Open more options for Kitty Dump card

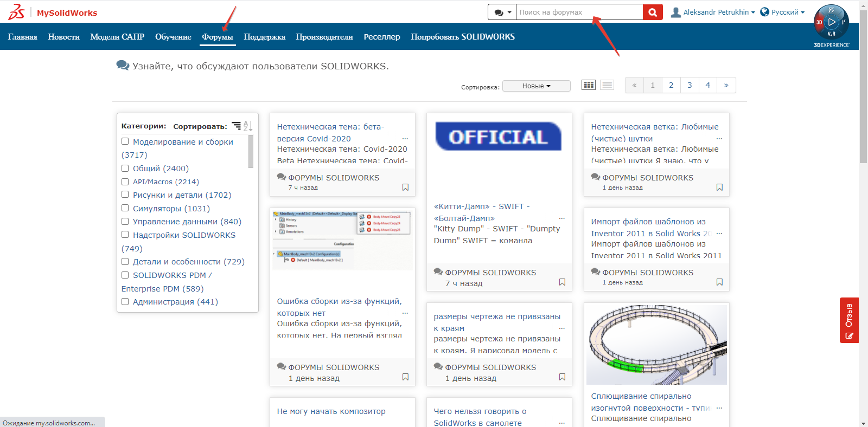562,218
